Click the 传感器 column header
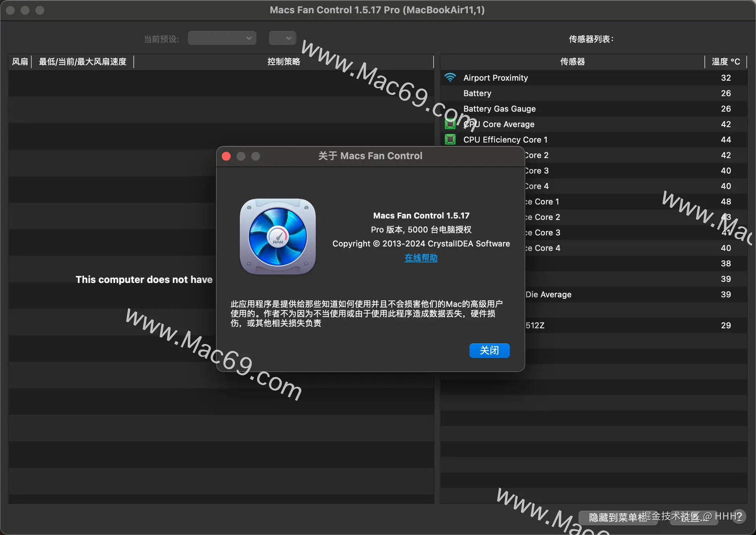Viewport: 756px width, 535px height. tap(572, 62)
